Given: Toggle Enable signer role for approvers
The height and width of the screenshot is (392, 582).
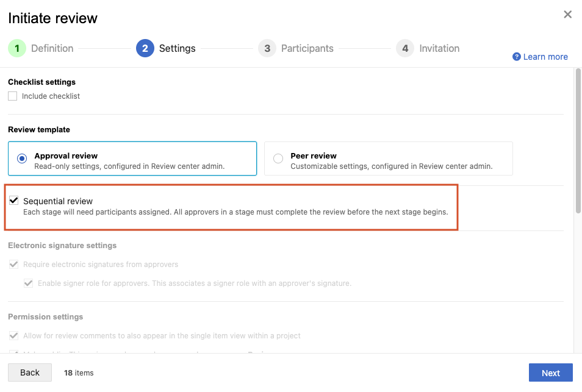Looking at the screenshot, I should pyautogui.click(x=28, y=283).
